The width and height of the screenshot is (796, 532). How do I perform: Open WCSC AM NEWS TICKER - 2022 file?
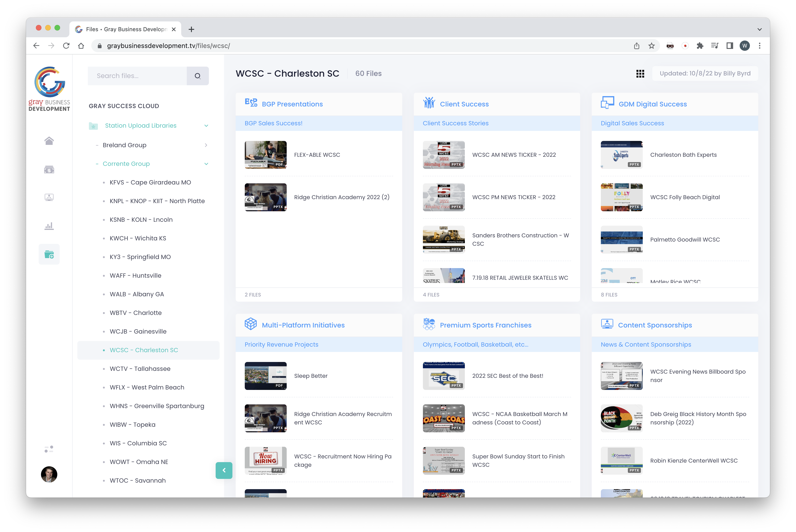pyautogui.click(x=514, y=155)
